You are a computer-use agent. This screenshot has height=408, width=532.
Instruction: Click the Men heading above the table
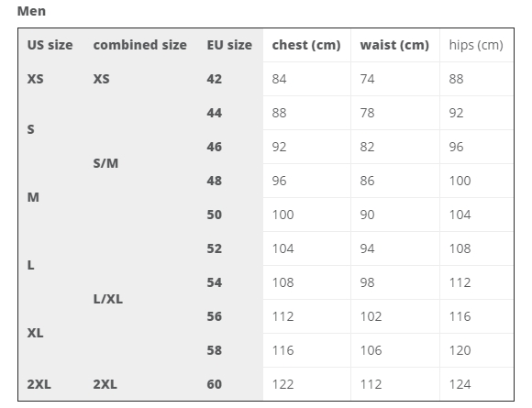pos(31,11)
